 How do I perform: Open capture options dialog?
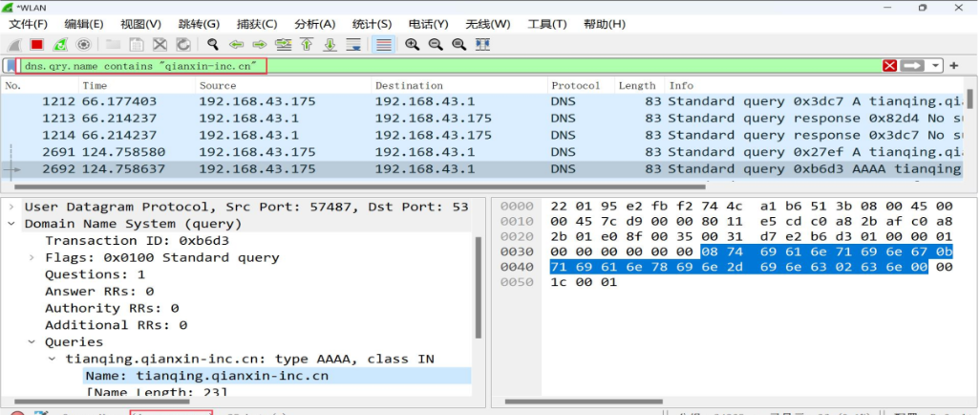[84, 44]
